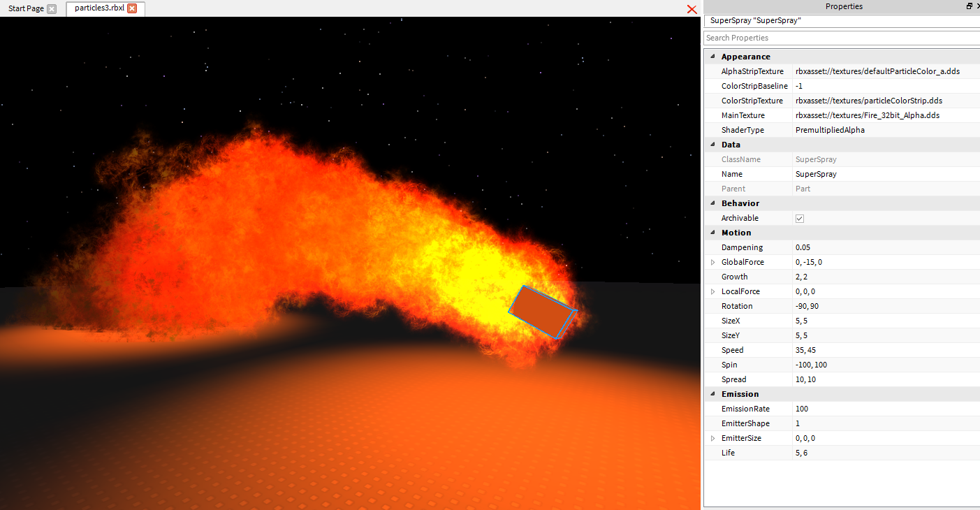The height and width of the screenshot is (510, 980).
Task: Close the particles3.rbxl tab
Action: point(132,8)
